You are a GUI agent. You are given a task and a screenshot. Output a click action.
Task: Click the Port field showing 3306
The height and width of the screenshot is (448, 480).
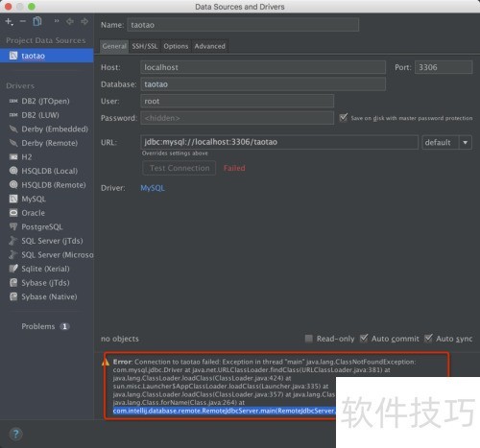coord(444,67)
